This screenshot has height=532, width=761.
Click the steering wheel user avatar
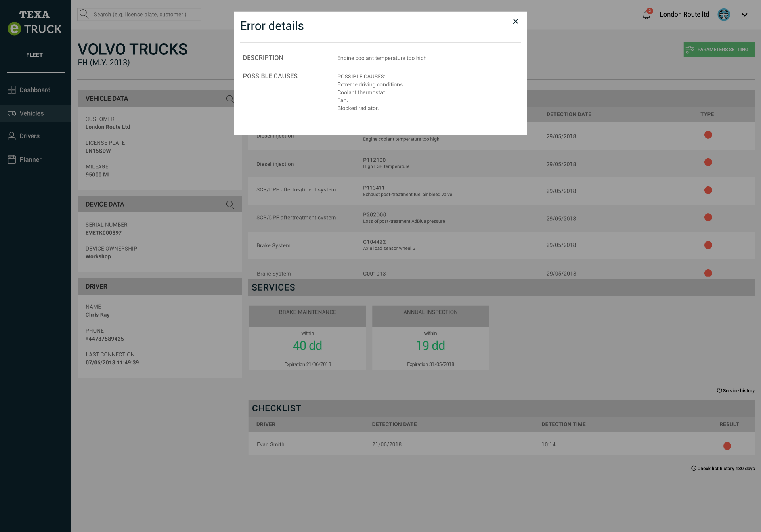click(x=724, y=15)
